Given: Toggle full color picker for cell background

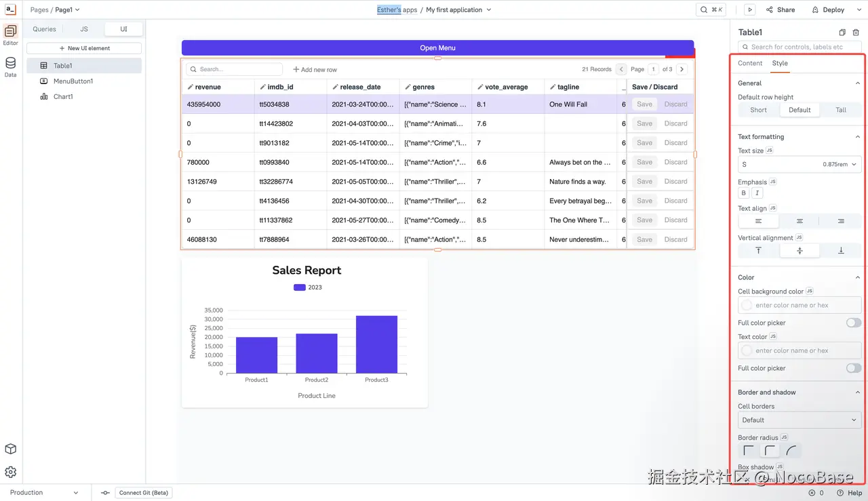Looking at the screenshot, I should coord(853,323).
